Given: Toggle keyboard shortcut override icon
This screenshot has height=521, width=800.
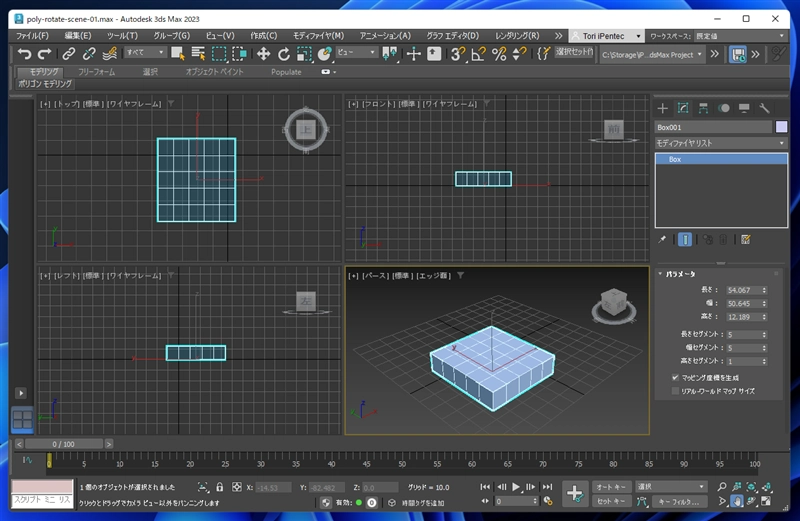Looking at the screenshot, I should click(434, 54).
